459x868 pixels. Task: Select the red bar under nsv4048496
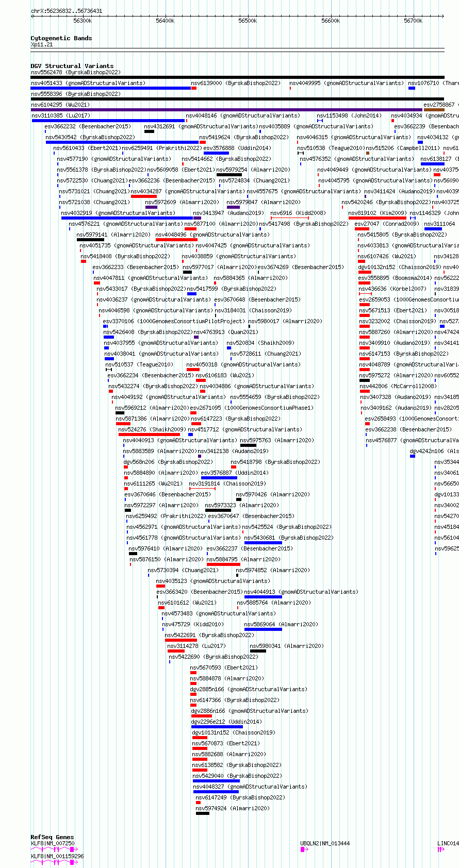[176, 240]
